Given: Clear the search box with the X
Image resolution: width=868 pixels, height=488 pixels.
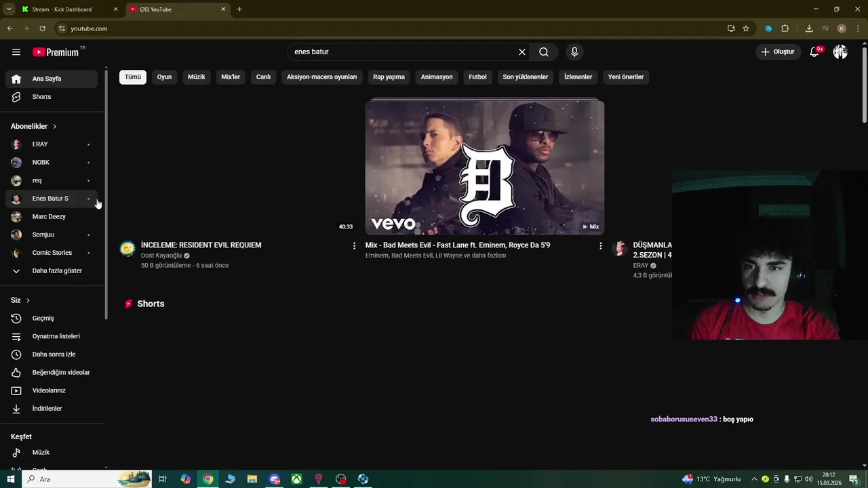Looking at the screenshot, I should (x=522, y=52).
